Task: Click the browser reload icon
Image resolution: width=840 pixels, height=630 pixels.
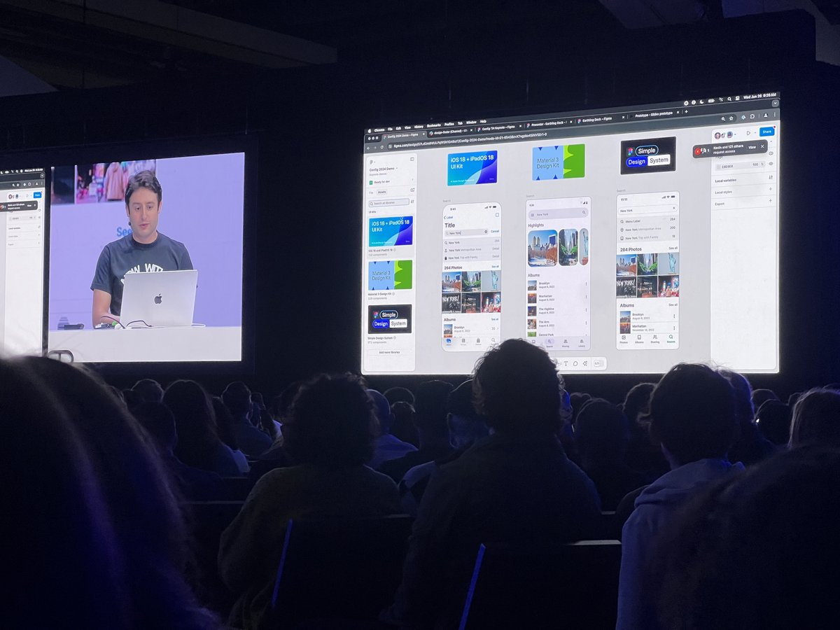Action: click(381, 147)
